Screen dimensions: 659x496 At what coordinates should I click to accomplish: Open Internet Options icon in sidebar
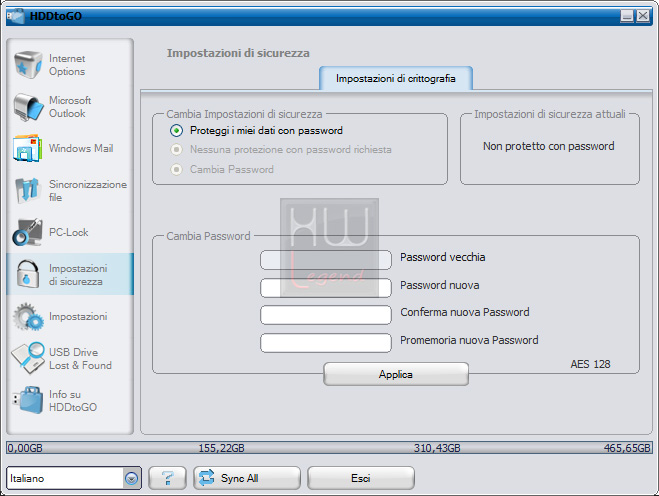coord(28,65)
